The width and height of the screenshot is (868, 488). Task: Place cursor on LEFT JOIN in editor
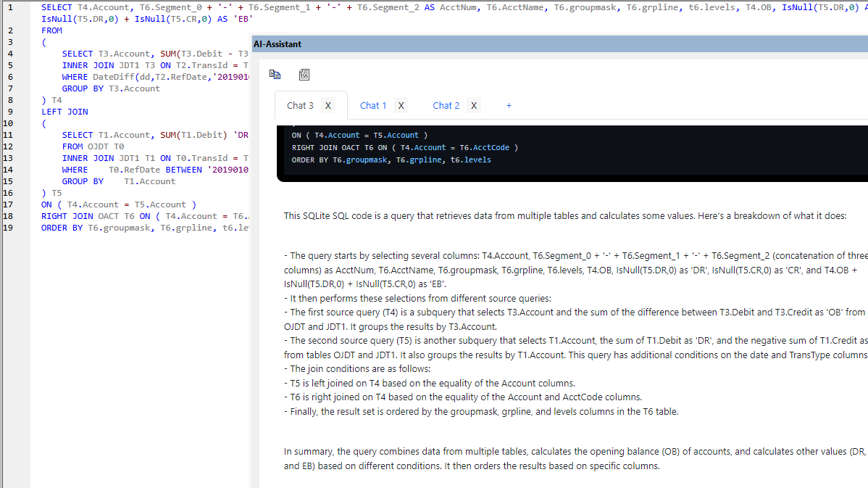point(64,112)
